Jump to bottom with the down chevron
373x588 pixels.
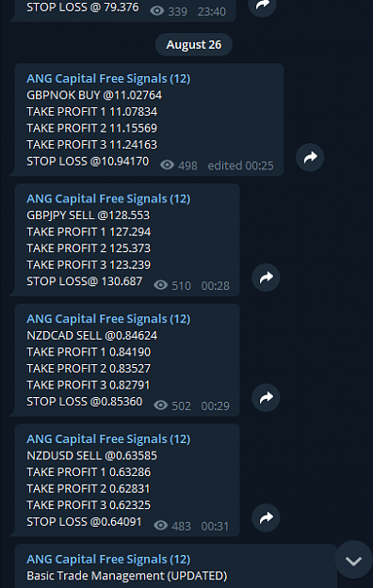[353, 561]
